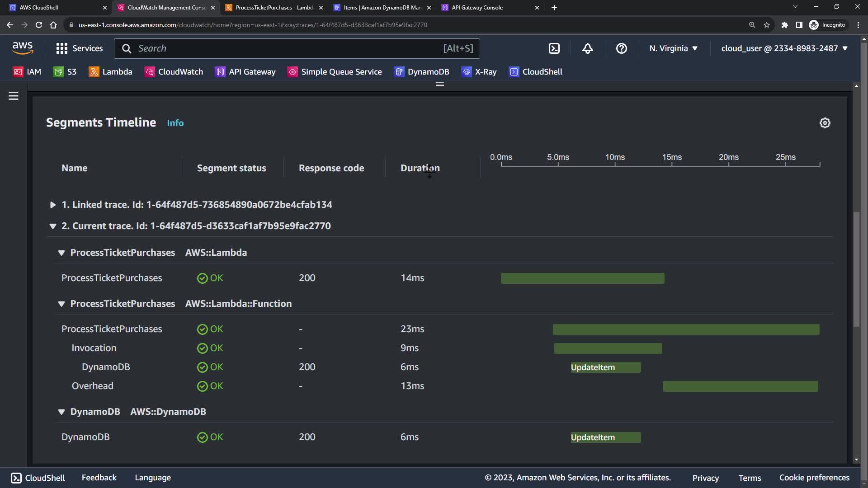The image size is (868, 488).
Task: Open the Segments Timeline settings gear
Action: point(825,123)
